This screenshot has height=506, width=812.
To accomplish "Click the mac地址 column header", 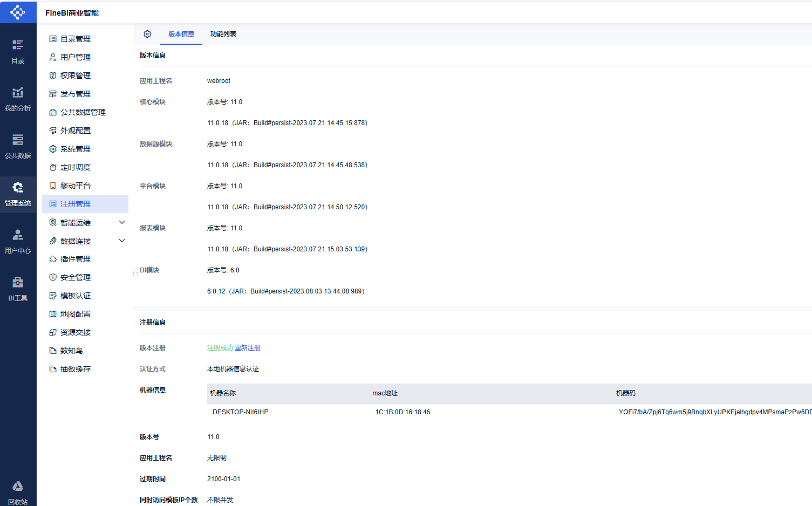I will tap(385, 393).
